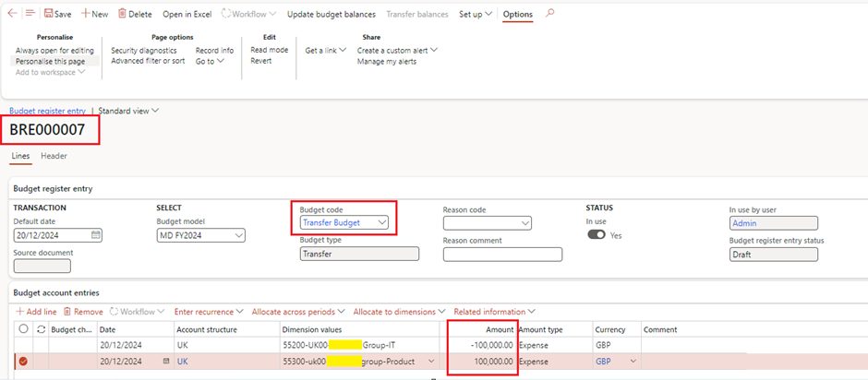Viewport: 868px width, 380px height.
Task: Expand the Set up menu
Action: click(475, 14)
